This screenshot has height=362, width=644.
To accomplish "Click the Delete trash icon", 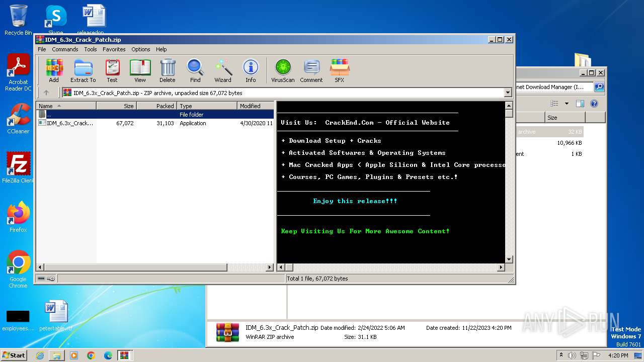I will tap(168, 70).
